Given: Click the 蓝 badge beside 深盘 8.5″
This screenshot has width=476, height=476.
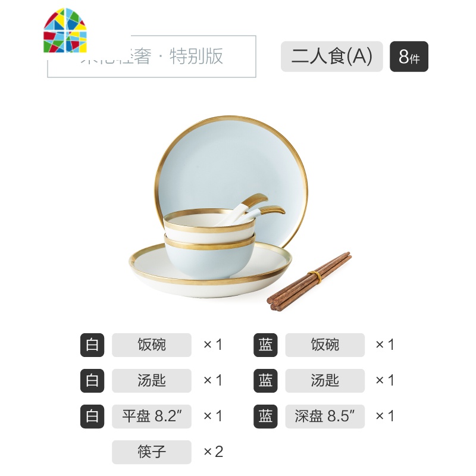Looking at the screenshot, I should (x=265, y=416).
